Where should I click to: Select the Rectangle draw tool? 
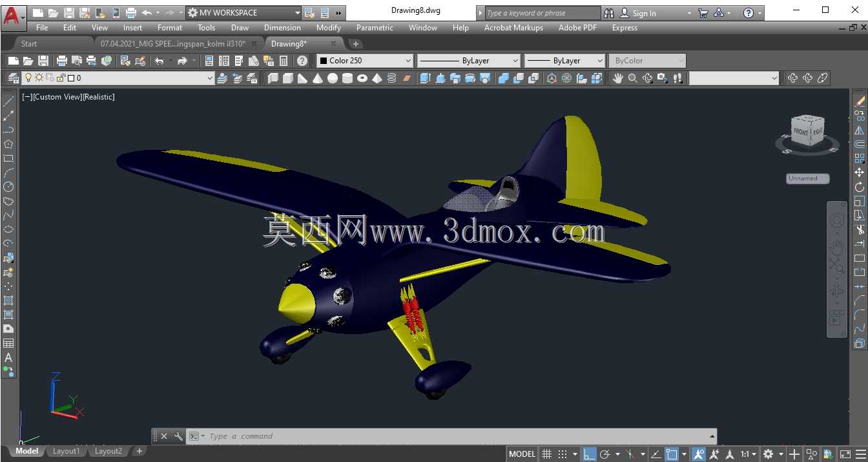coord(8,158)
